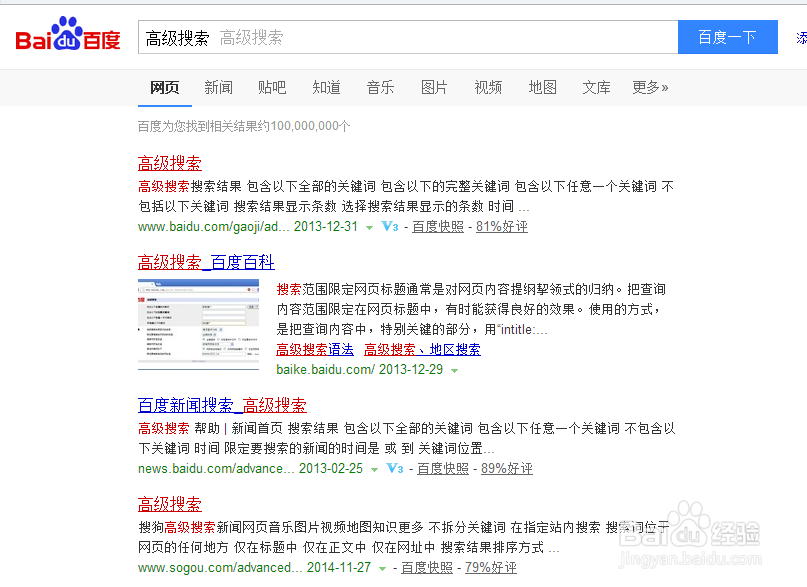807x587 pixels.
Task: Open the 知道 tab
Action: (326, 87)
